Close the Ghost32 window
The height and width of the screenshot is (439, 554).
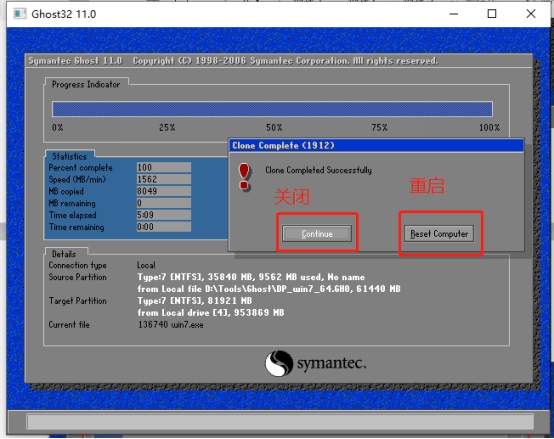point(531,14)
